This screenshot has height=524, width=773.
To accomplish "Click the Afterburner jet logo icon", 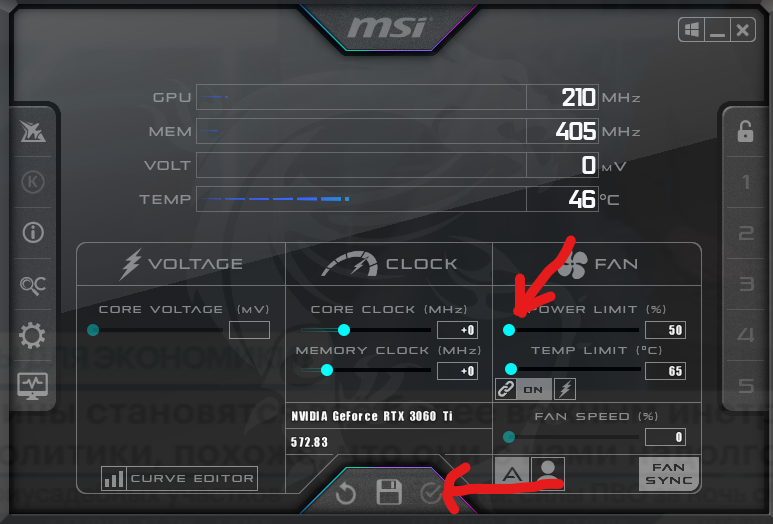I will click(33, 132).
